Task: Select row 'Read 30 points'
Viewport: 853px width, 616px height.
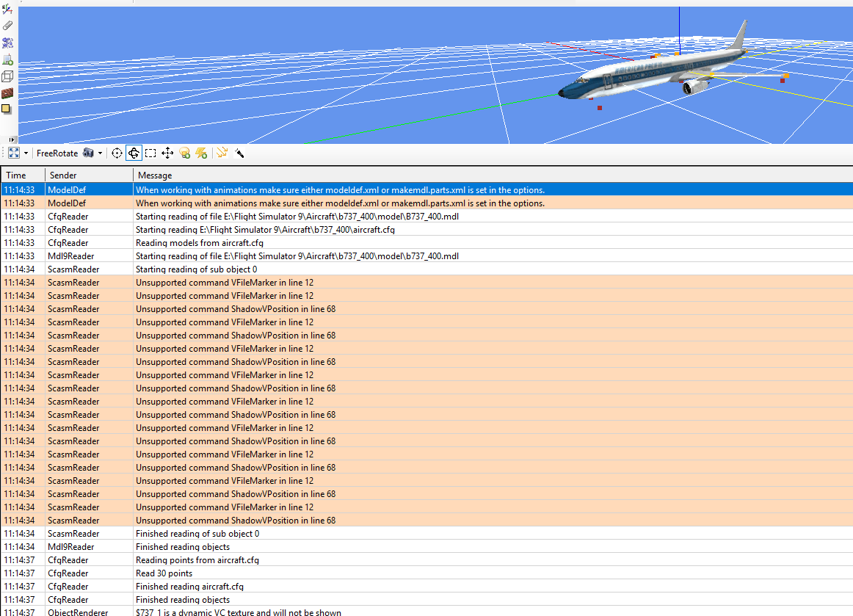Action: click(x=426, y=573)
